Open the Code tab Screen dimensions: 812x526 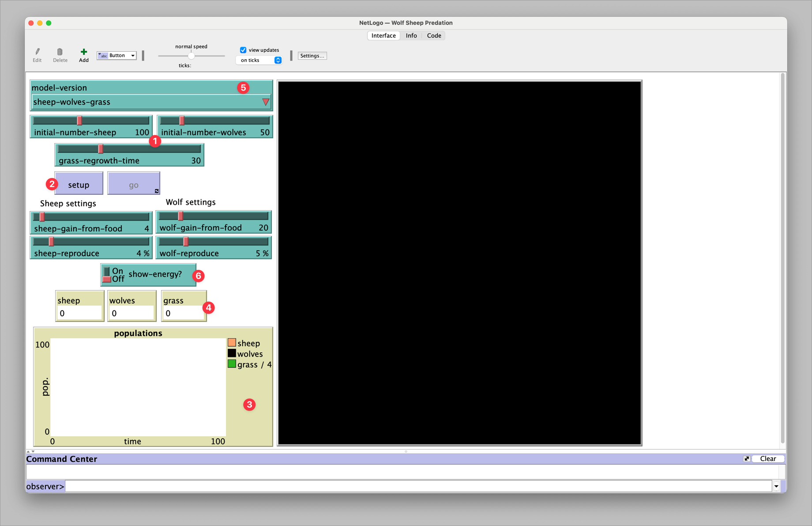433,35
